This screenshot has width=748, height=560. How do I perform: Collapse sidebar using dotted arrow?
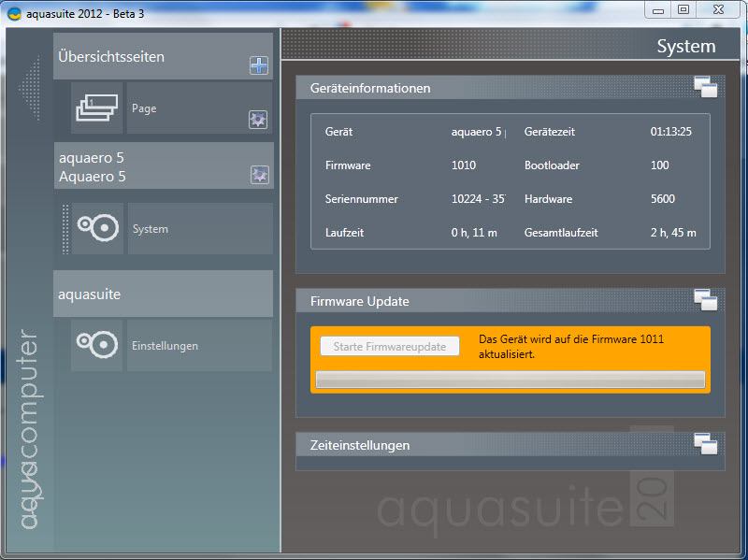point(30,88)
